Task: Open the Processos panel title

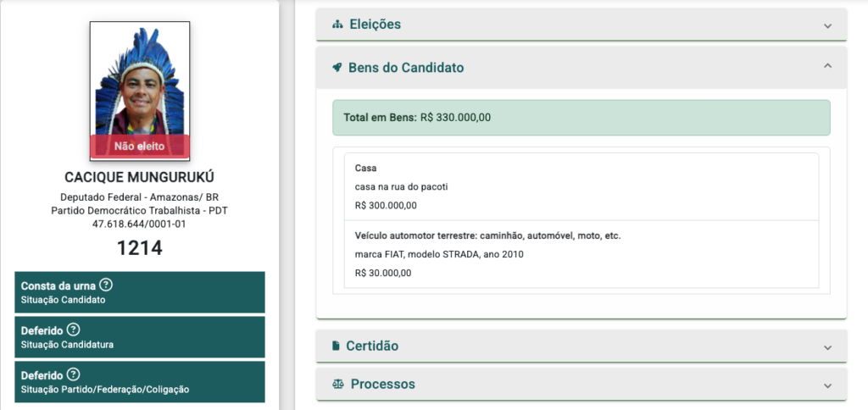Action: coord(382,384)
